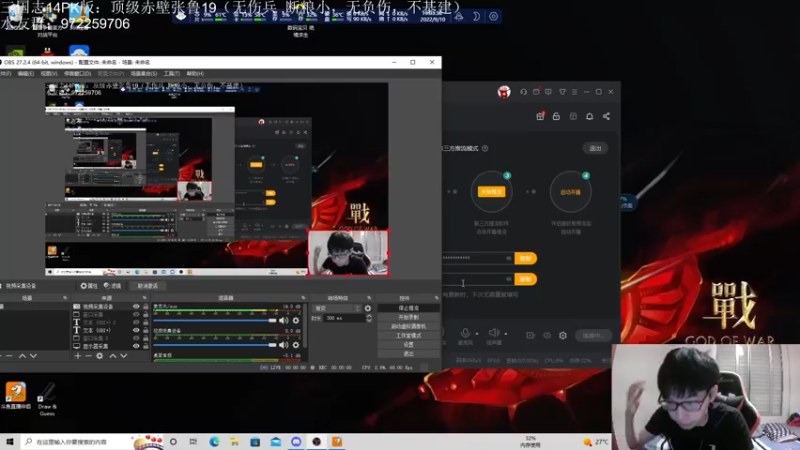The width and height of the screenshot is (800, 450).
Task: Open the gift box icon in streaming app
Action: (x=540, y=116)
